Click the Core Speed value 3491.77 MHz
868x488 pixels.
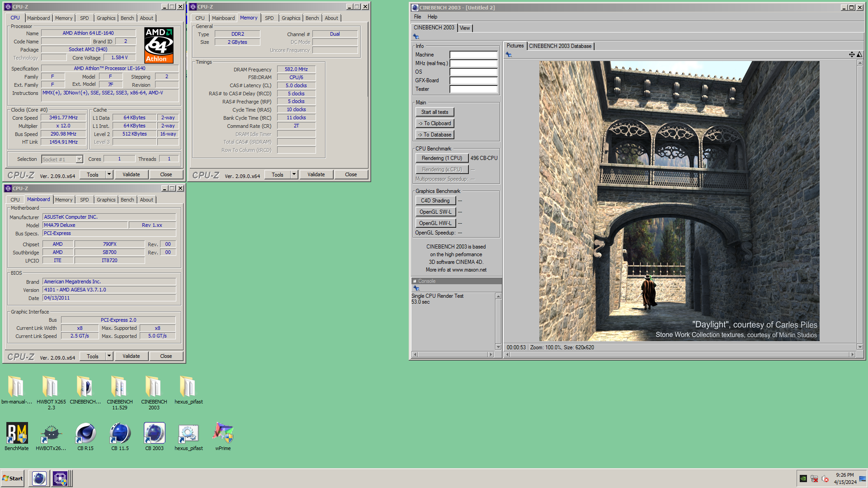coord(64,117)
